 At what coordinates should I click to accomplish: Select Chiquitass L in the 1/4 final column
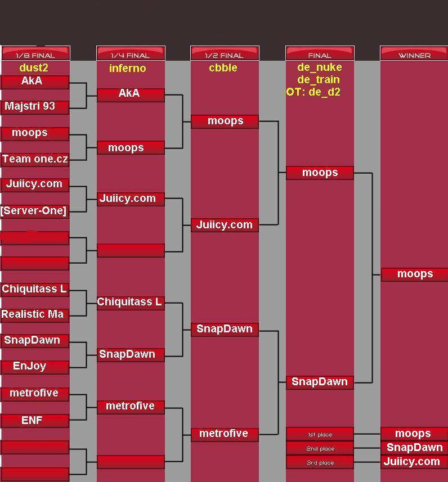point(131,303)
